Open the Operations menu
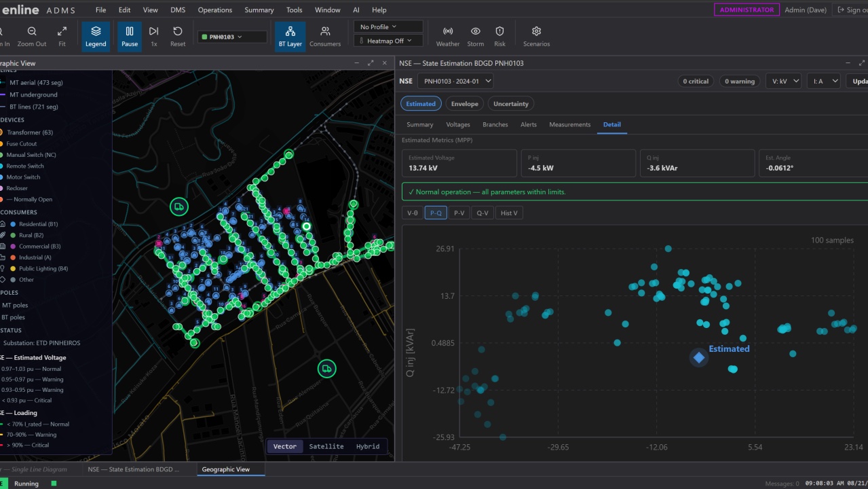This screenshot has width=868, height=489. [x=215, y=10]
